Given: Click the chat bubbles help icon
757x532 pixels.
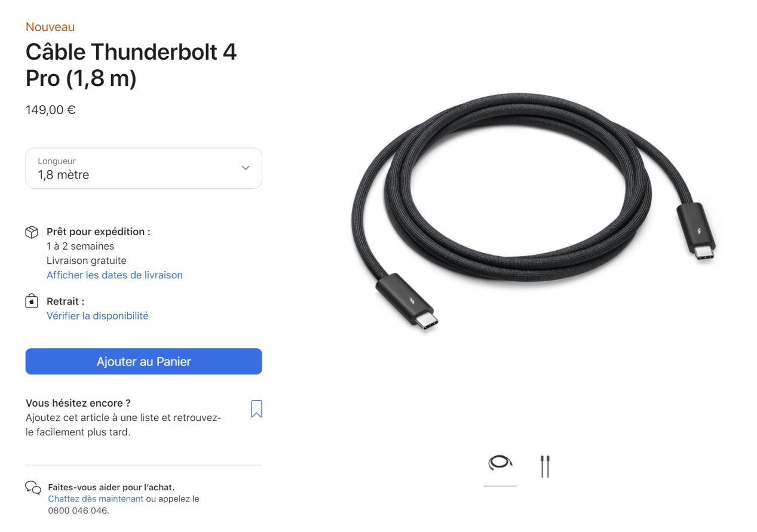Looking at the screenshot, I should pyautogui.click(x=33, y=487).
